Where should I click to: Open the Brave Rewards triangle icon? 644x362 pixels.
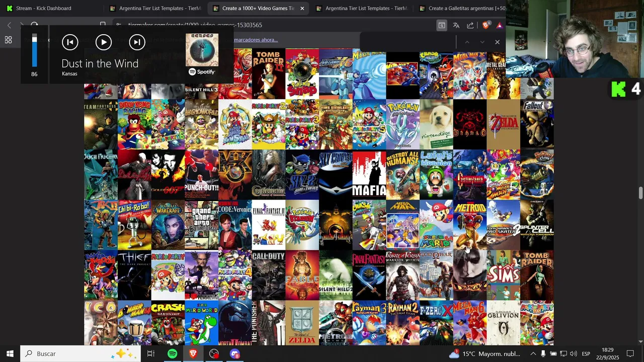pos(499,25)
